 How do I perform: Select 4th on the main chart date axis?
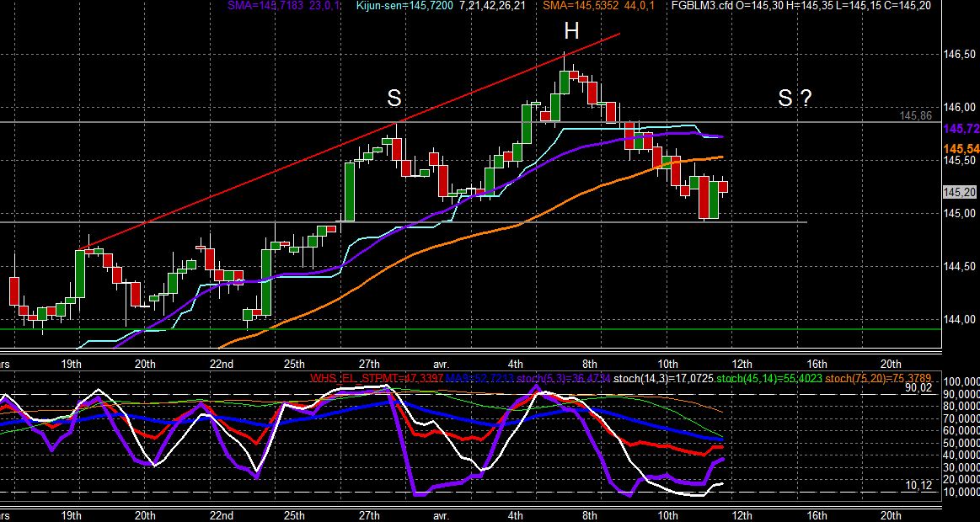pos(516,364)
